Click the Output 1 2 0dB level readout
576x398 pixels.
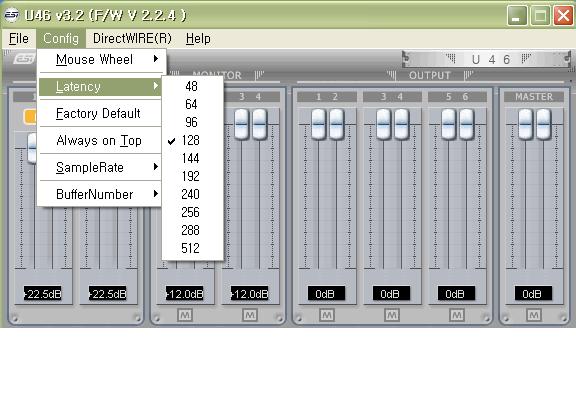326,294
